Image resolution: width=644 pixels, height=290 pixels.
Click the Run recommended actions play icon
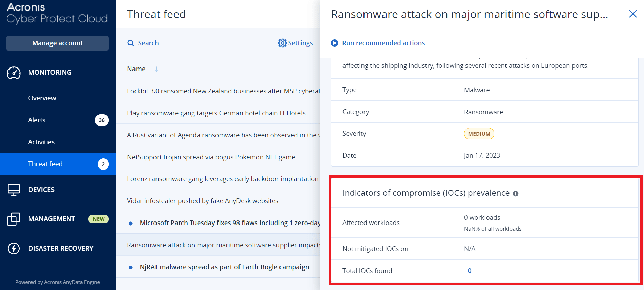pyautogui.click(x=335, y=43)
